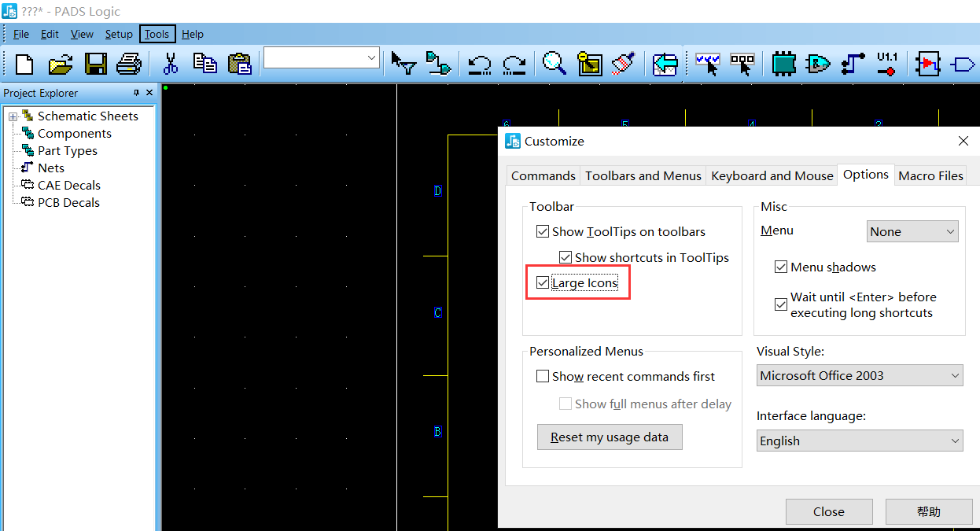The height and width of the screenshot is (531, 980).
Task: Activate the Select mode arrow-with-filter icon
Action: click(x=403, y=64)
